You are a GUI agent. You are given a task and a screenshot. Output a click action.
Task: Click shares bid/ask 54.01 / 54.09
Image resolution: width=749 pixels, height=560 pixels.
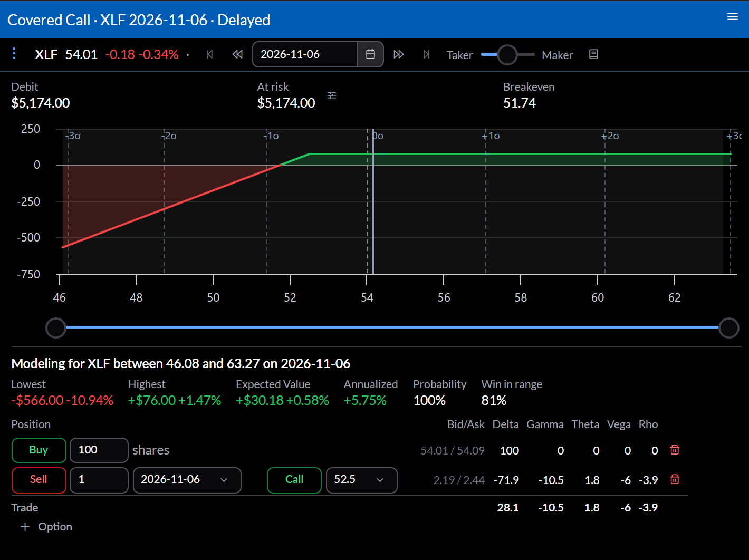[x=453, y=450]
